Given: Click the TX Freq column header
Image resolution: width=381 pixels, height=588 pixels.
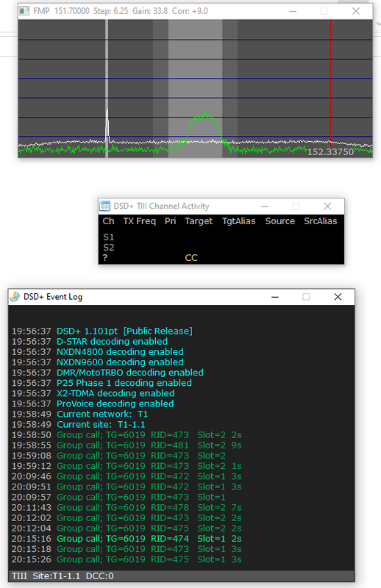Looking at the screenshot, I should tap(139, 221).
